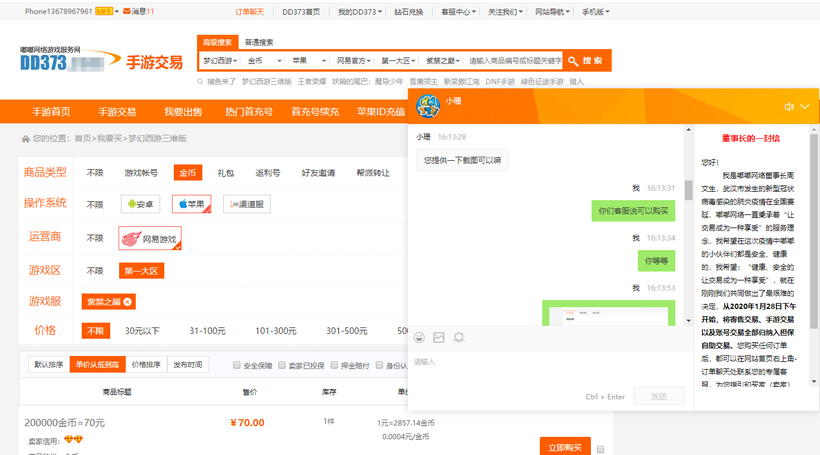This screenshot has height=455, width=820.
Task: Collapse the chat window with chevron
Action: pos(805,107)
